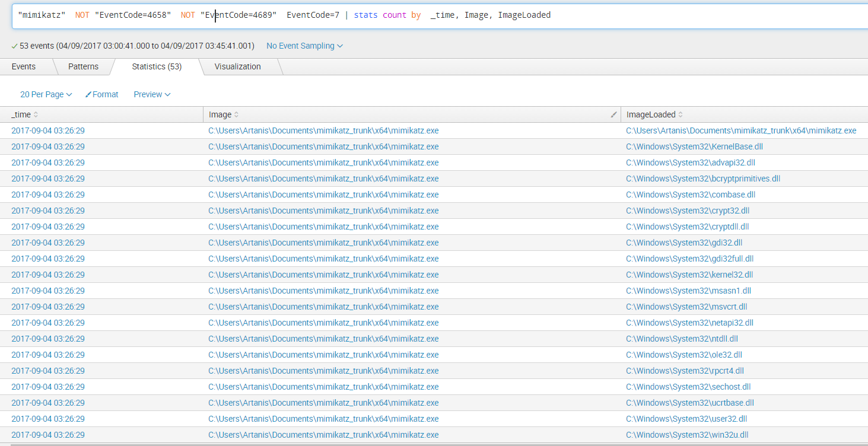
Task: Click the gdi32.dll ImageLoaded value
Action: coord(684,243)
